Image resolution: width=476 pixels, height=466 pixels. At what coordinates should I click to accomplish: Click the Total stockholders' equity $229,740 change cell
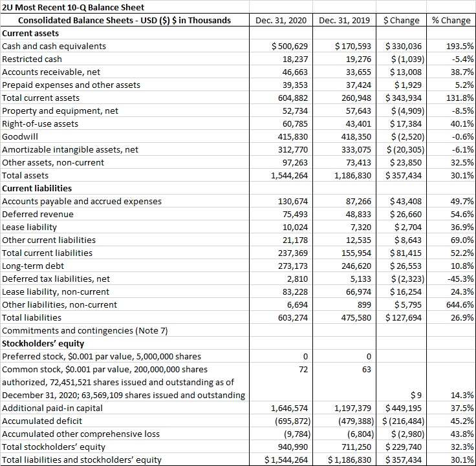[x=402, y=447]
